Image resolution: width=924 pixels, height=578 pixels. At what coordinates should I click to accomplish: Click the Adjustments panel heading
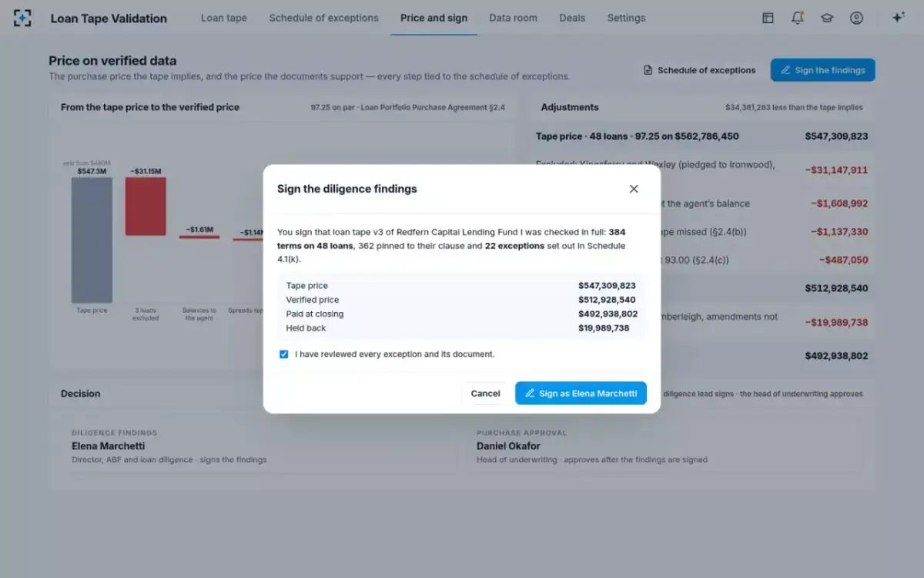(x=570, y=107)
